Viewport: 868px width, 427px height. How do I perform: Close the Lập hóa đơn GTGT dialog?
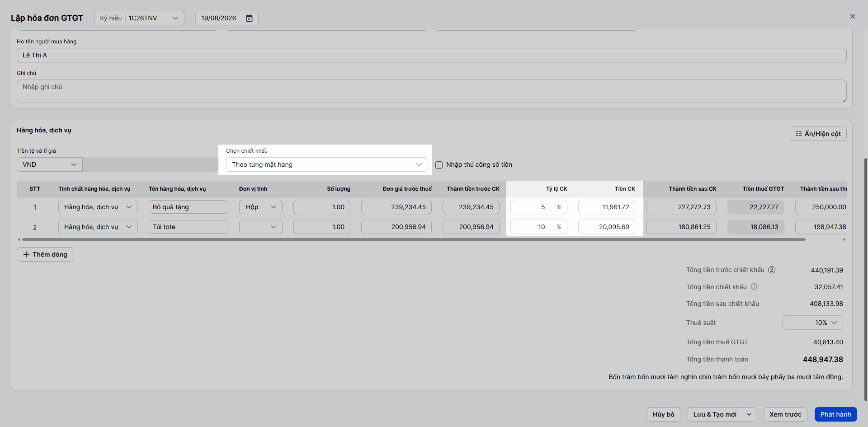point(853,16)
